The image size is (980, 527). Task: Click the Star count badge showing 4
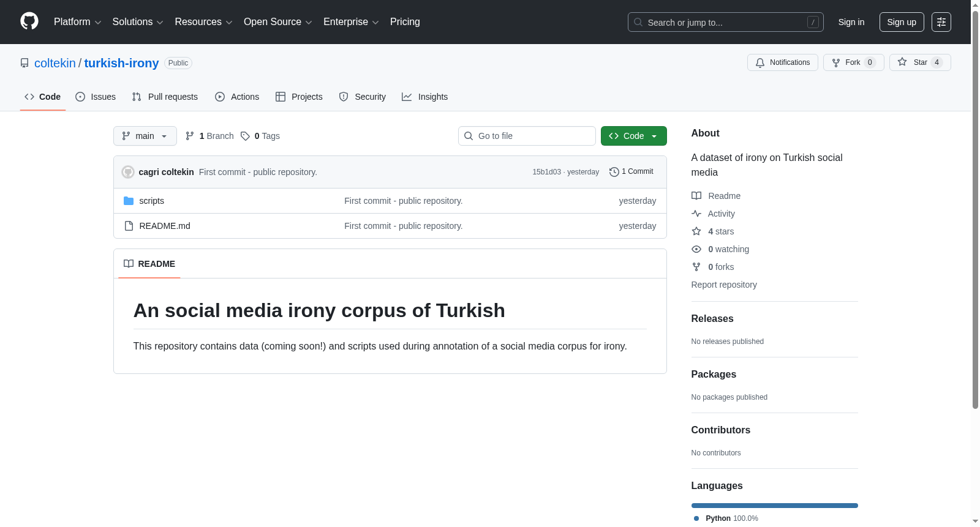[x=937, y=62]
